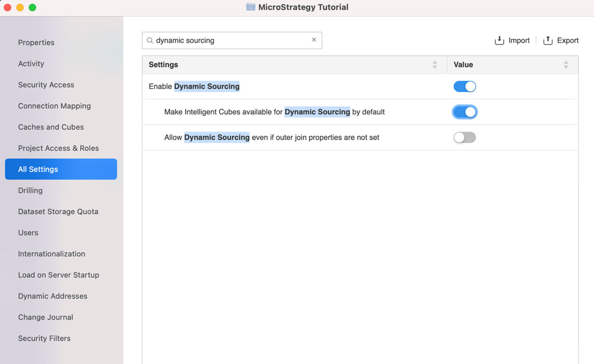Click the Export icon
Image resolution: width=594 pixels, height=364 pixels.
pos(548,40)
